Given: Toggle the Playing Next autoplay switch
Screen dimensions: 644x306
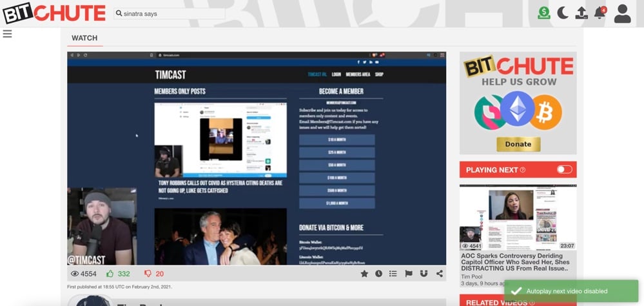Looking at the screenshot, I should 564,169.
